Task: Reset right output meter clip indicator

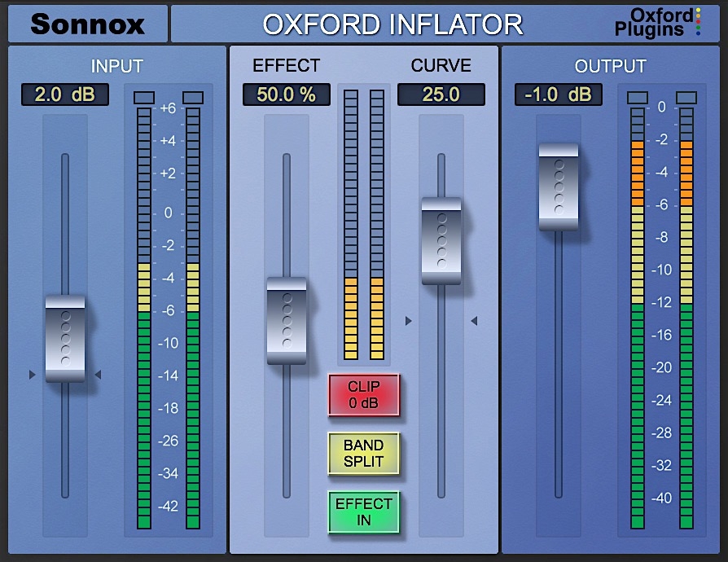Action: (686, 98)
